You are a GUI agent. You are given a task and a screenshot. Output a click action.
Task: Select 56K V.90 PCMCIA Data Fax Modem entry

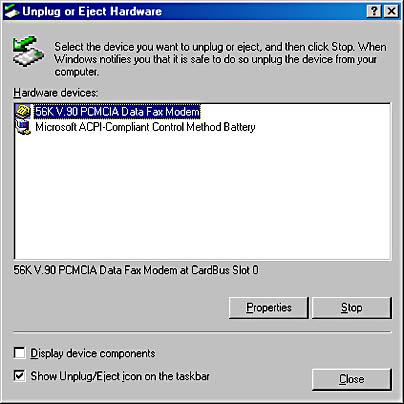tap(117, 111)
